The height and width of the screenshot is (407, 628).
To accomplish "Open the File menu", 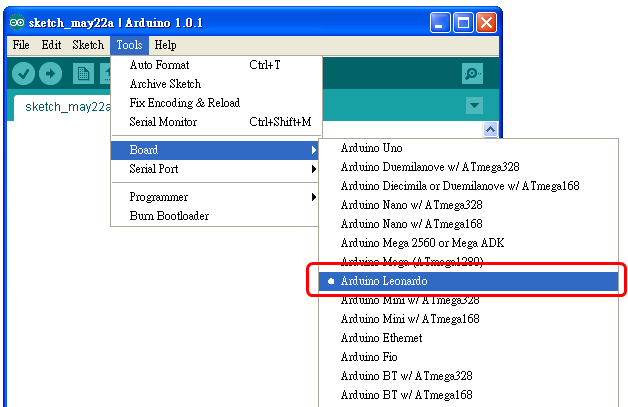I will point(21,45).
